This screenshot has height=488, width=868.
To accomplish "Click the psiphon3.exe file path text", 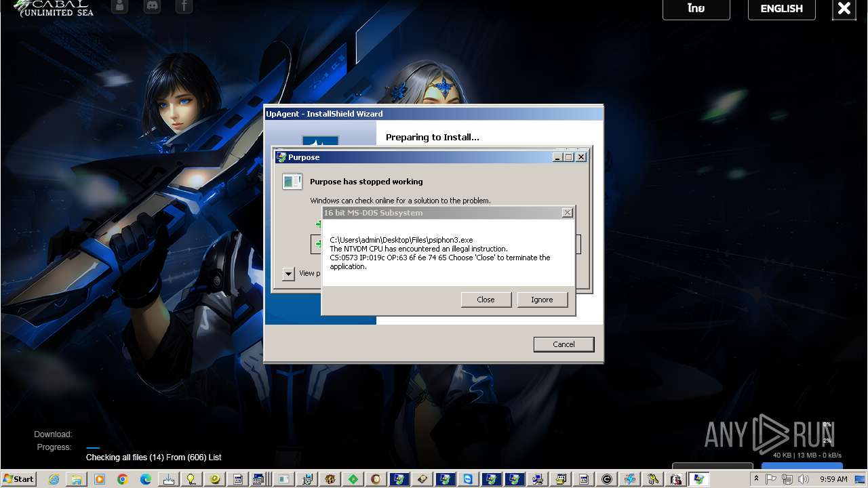I will point(401,240).
